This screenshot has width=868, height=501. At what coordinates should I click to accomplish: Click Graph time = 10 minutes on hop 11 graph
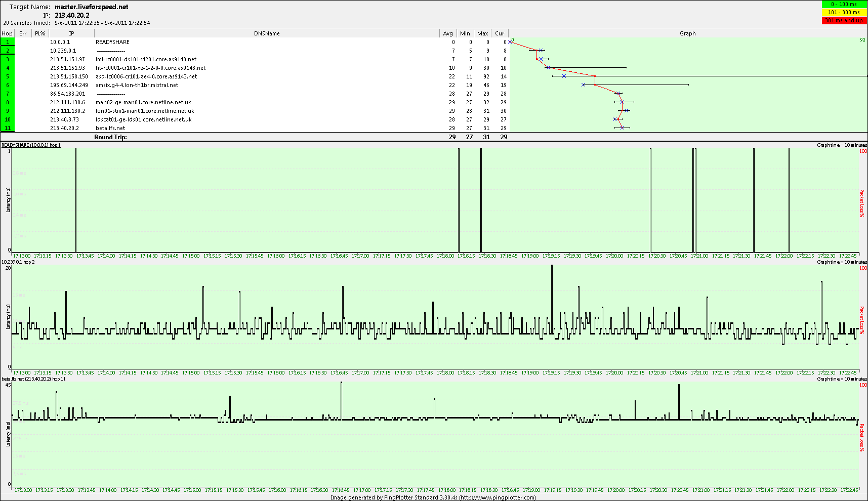[x=842, y=379]
